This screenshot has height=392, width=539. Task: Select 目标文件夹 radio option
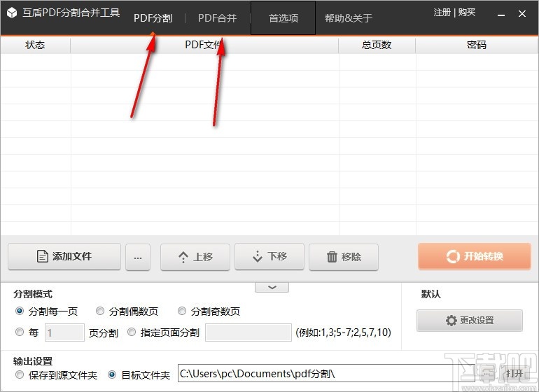tap(112, 374)
